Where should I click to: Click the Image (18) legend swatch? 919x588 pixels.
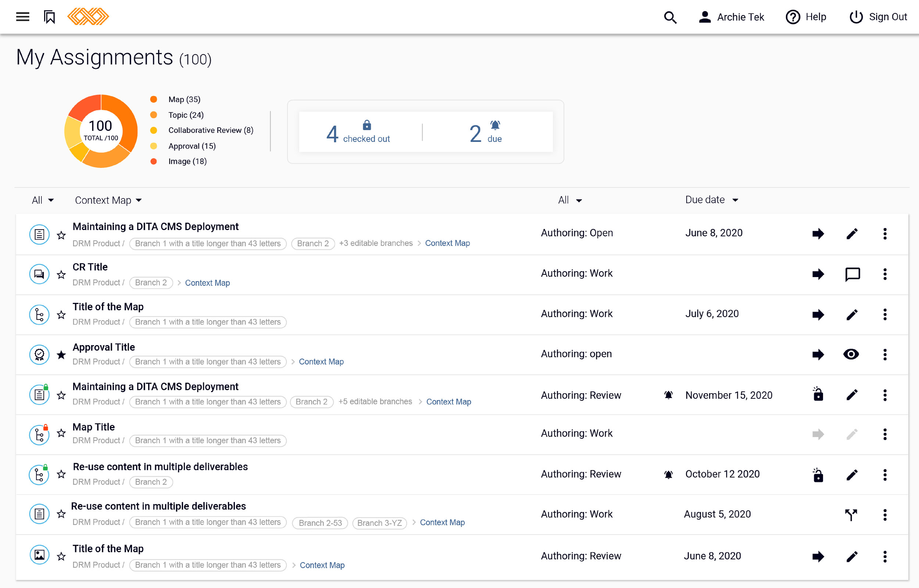pyautogui.click(x=154, y=161)
